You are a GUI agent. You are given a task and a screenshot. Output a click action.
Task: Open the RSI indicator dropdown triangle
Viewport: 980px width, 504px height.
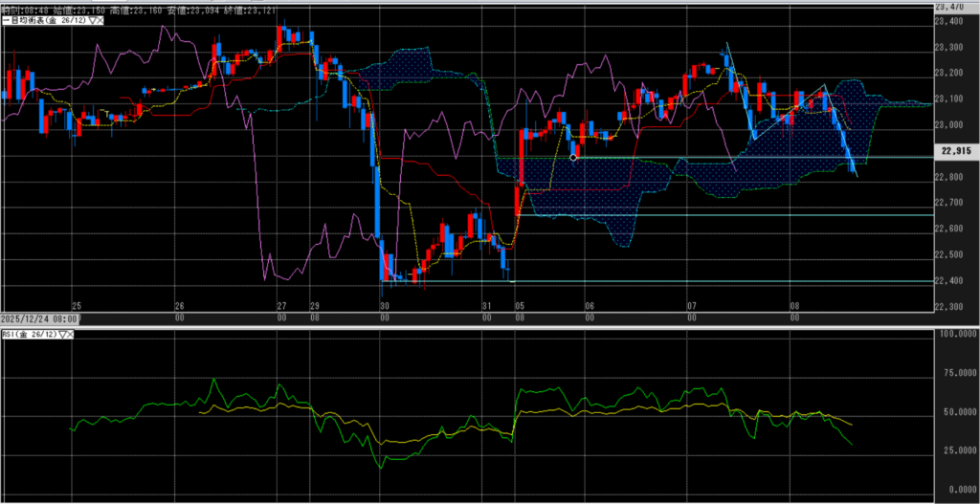62,334
